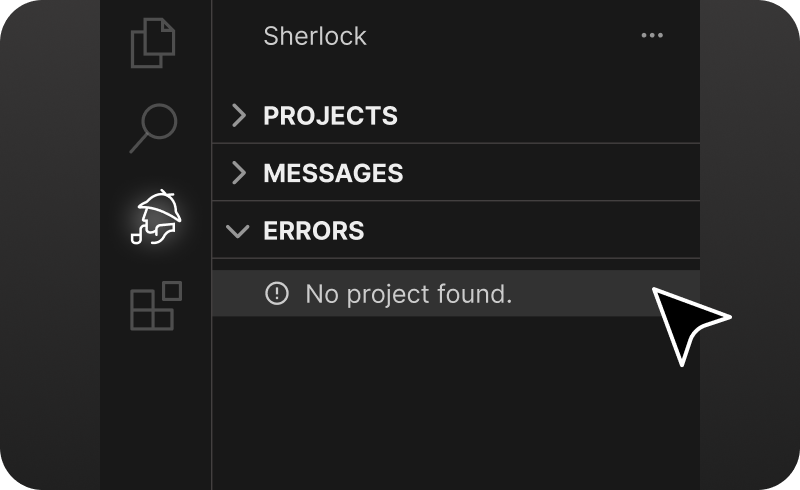Expand the MESSAGES section chevron

pos(238,173)
